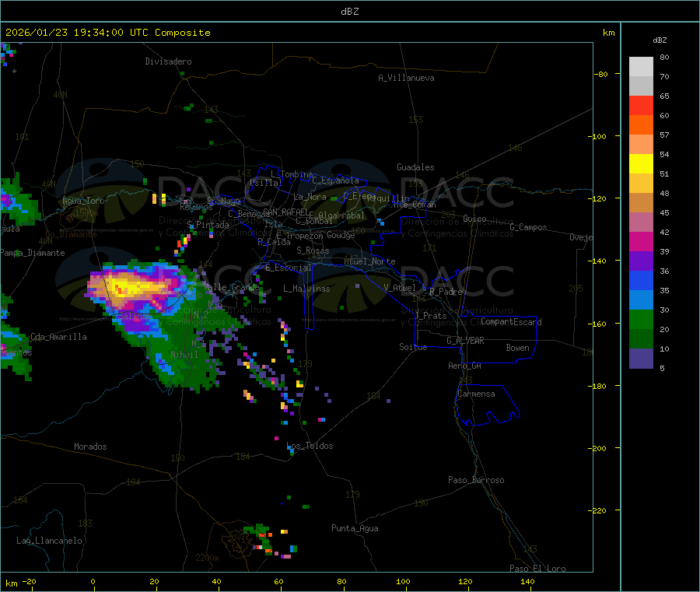Viewport: 700px width, 592px height.
Task: Select the Nihuil location label
Action: coord(184,355)
